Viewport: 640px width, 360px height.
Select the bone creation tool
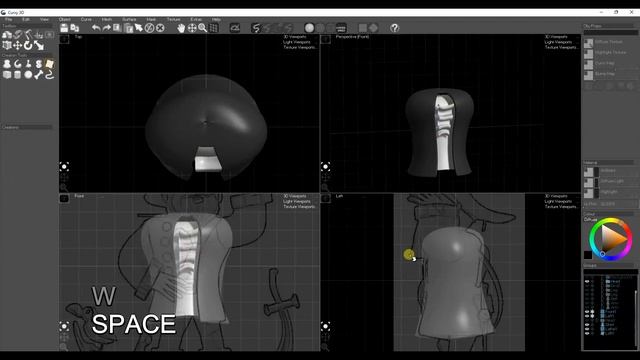[39, 75]
